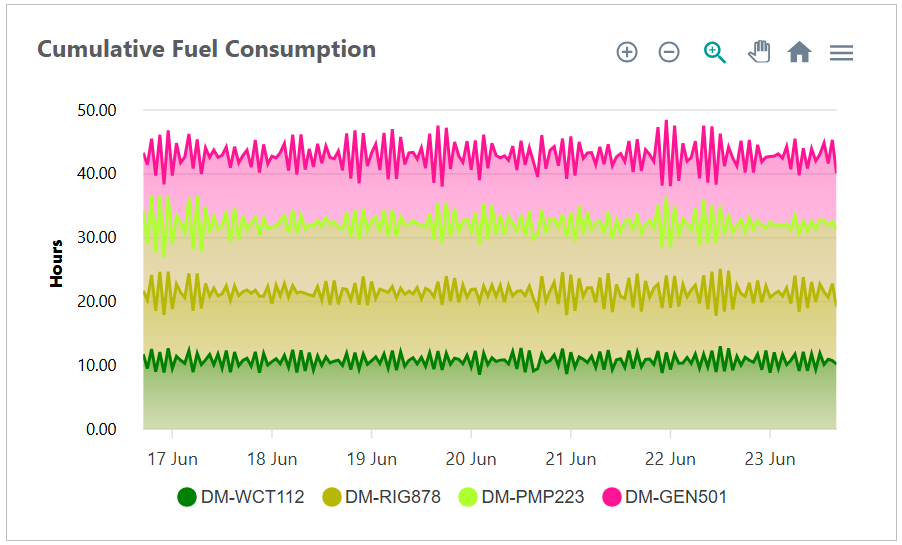The width and height of the screenshot is (902, 545).
Task: Click the lime green DM-PMP223 legend marker
Action: (468, 497)
